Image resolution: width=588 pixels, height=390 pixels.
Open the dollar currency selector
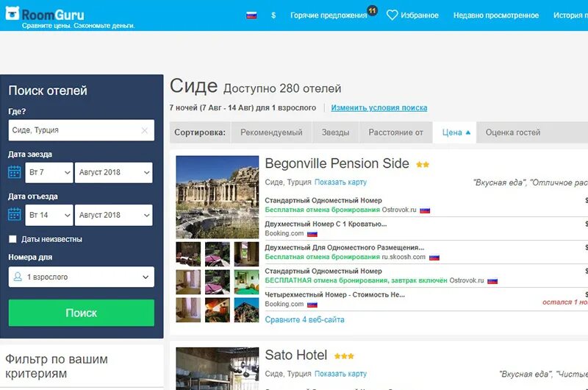coord(273,15)
